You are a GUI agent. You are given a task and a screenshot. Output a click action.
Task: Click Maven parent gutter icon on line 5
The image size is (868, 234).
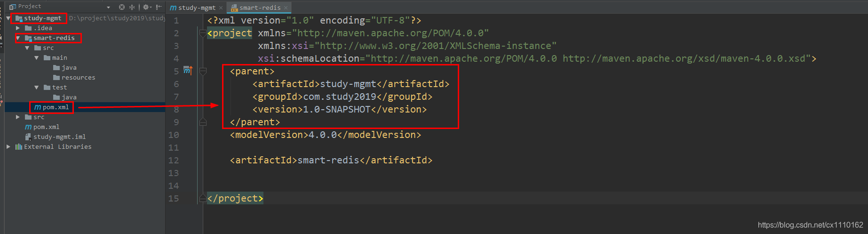pyautogui.click(x=188, y=71)
